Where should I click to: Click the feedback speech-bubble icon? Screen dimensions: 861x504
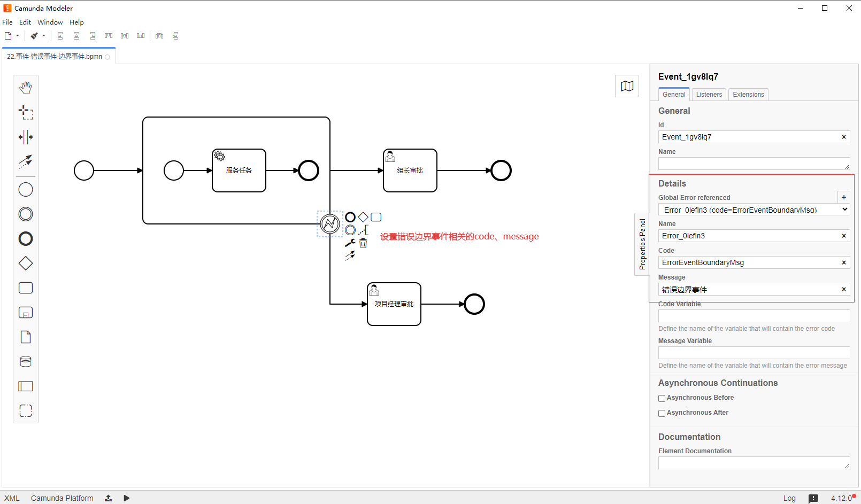click(813, 499)
